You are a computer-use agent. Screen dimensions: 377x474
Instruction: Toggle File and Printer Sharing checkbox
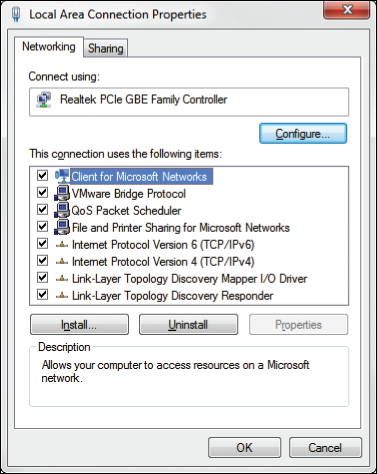tap(42, 226)
